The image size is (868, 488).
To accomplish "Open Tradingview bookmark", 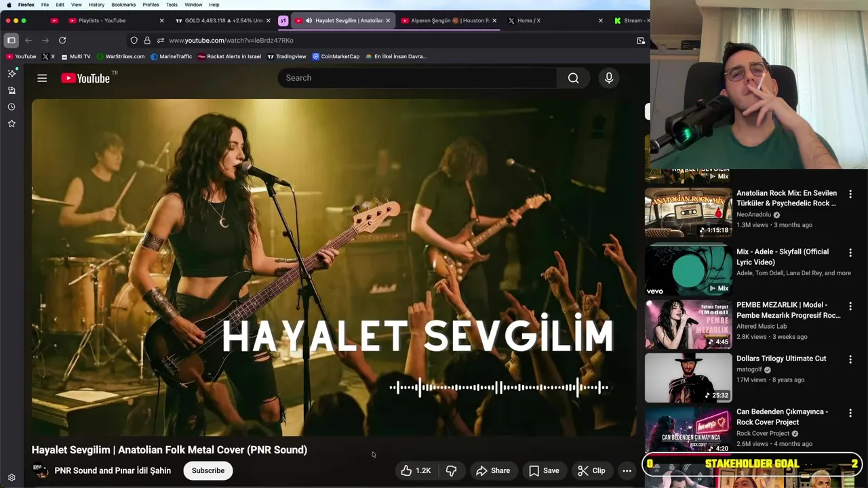I will [287, 56].
